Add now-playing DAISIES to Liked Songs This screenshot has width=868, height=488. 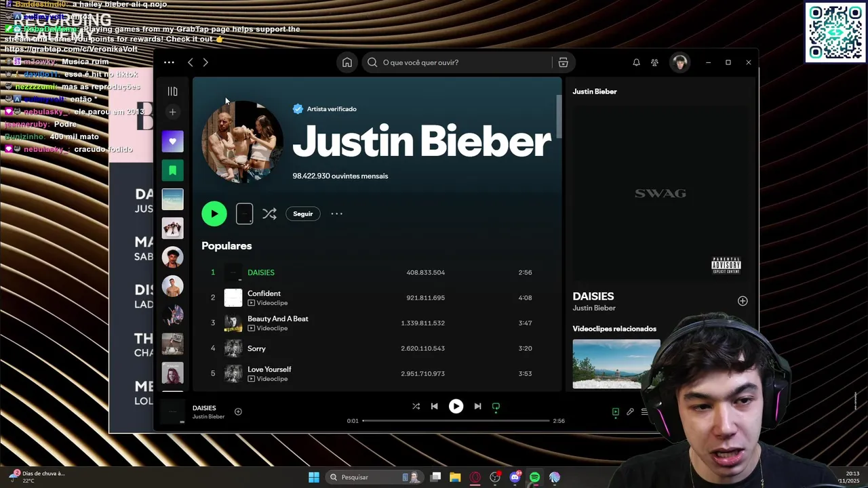pos(238,411)
